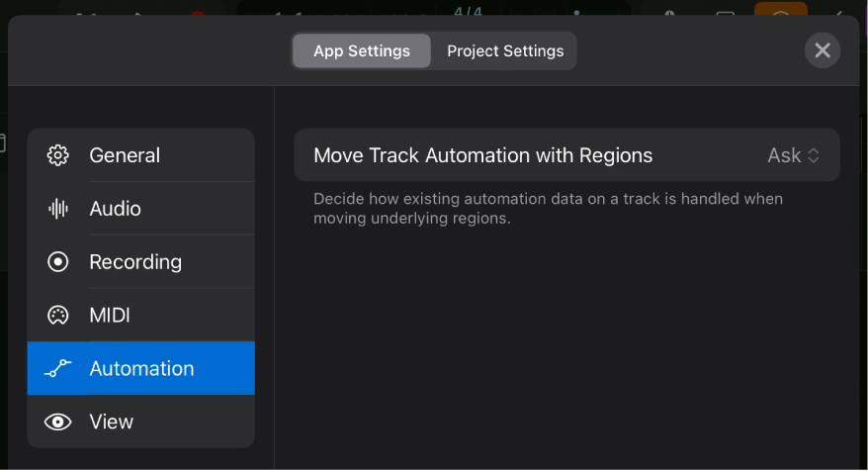868x471 pixels.
Task: Click the MIDI connector icon in sidebar
Action: (58, 316)
